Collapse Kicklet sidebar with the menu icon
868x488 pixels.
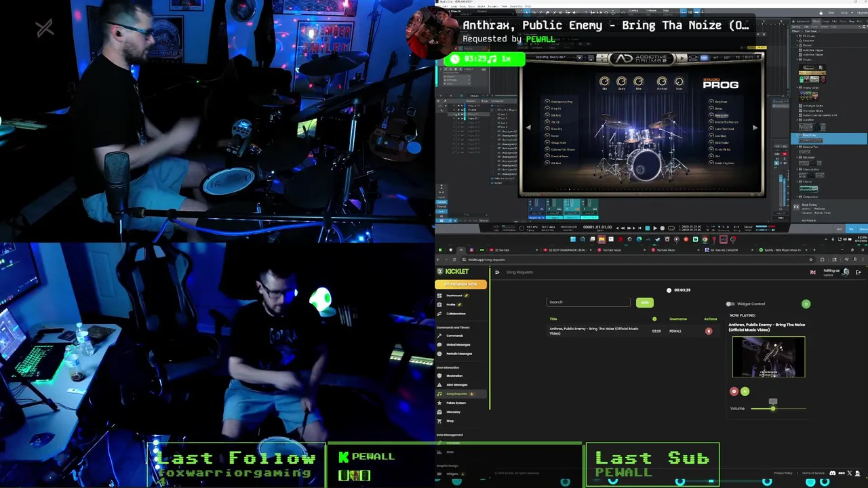pyautogui.click(x=497, y=272)
